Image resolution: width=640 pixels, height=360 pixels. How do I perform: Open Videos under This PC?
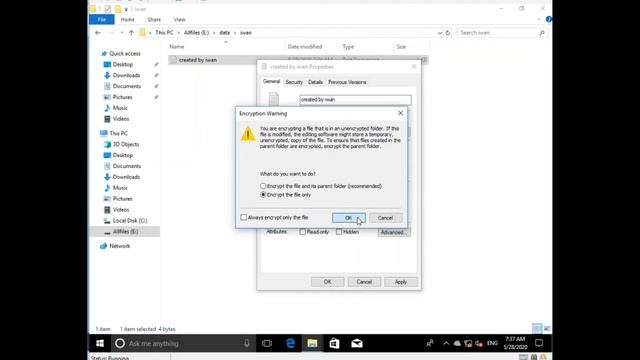click(x=121, y=209)
